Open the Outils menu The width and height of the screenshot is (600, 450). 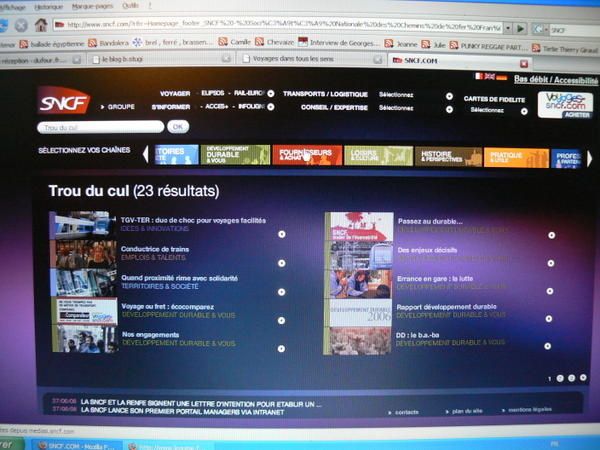130,5
